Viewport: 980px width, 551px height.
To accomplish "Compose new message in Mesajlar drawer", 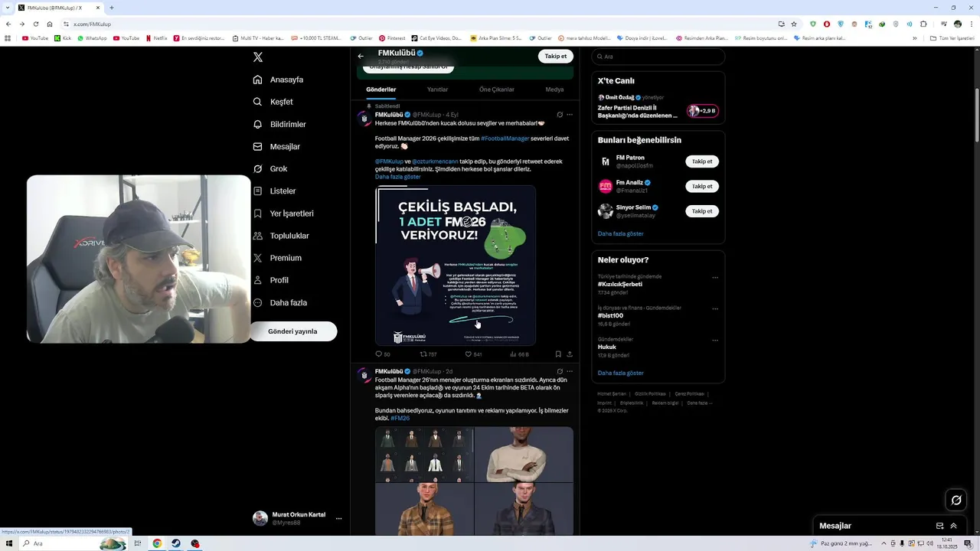I will click(939, 526).
